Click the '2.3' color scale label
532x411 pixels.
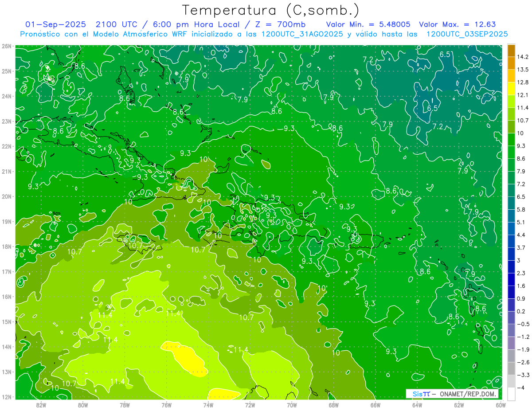521,273
